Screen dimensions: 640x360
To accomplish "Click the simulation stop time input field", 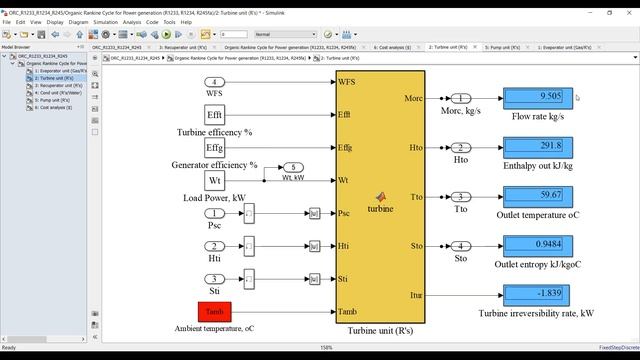I will point(234,35).
